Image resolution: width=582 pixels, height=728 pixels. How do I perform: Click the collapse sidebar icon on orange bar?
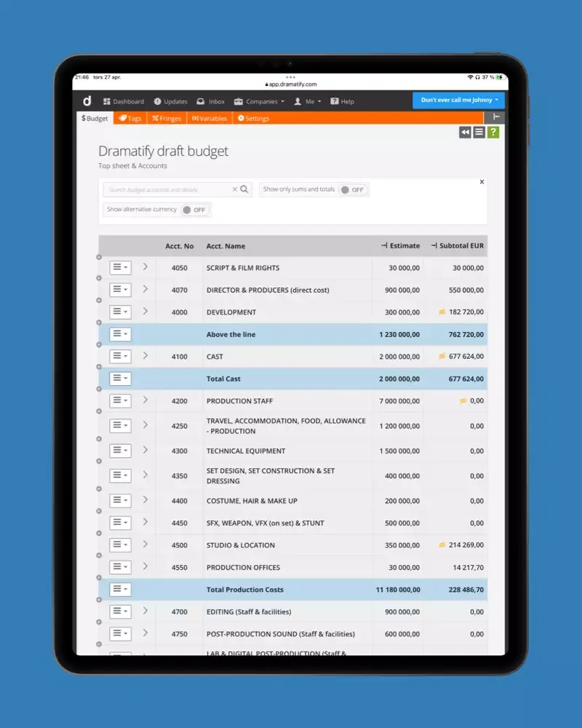(495, 117)
